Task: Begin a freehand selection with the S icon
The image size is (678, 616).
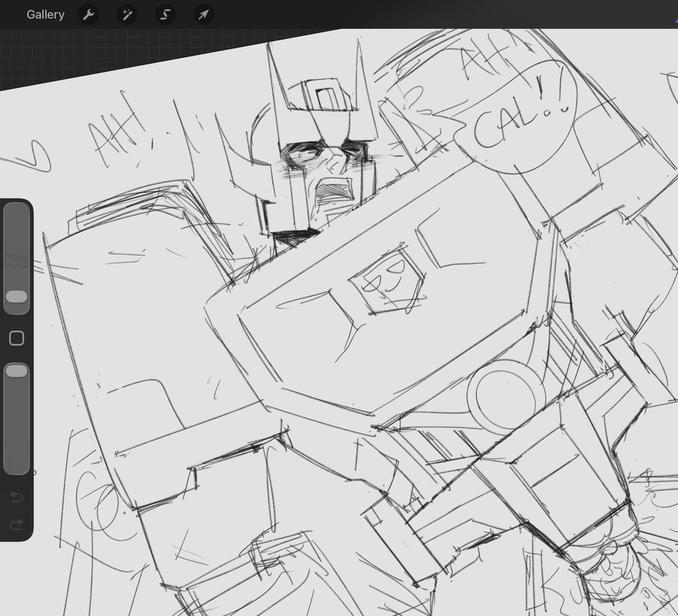Action: (x=164, y=15)
